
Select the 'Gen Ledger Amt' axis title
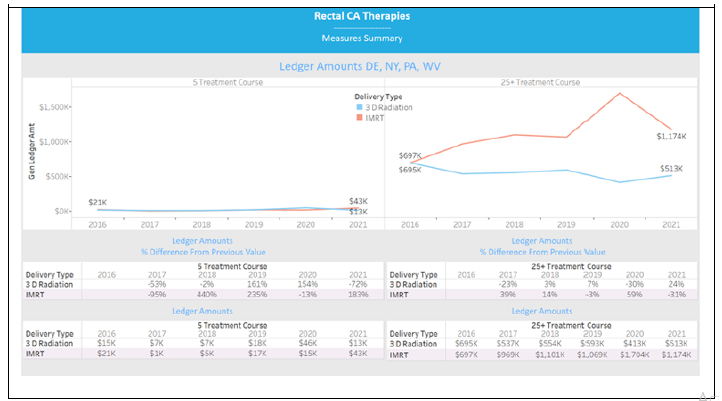pos(32,151)
